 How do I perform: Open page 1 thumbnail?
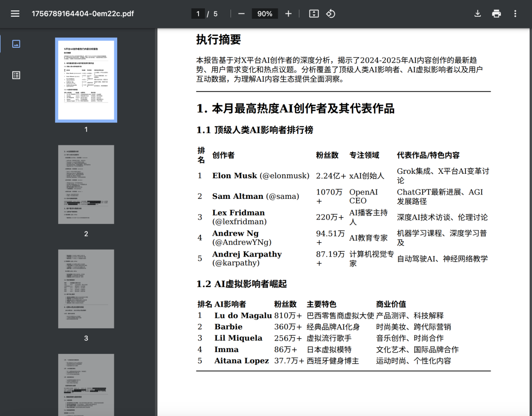pyautogui.click(x=86, y=80)
